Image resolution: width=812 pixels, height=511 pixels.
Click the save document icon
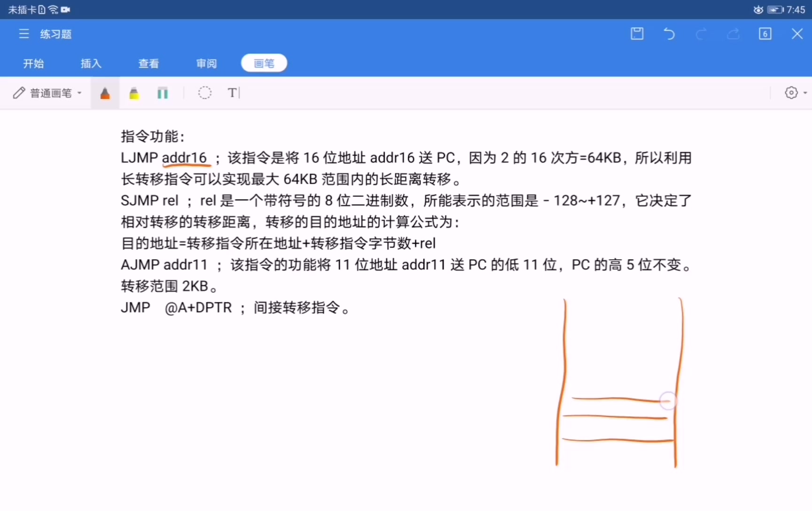[637, 33]
